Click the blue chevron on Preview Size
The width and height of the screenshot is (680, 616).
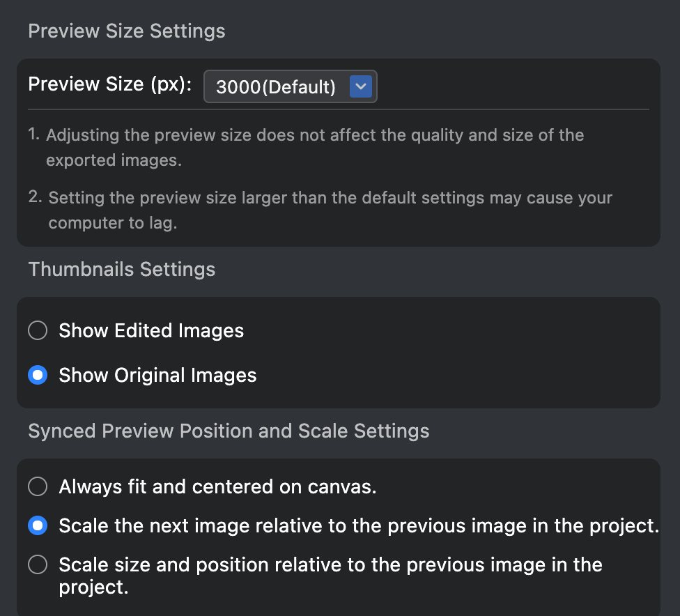360,86
